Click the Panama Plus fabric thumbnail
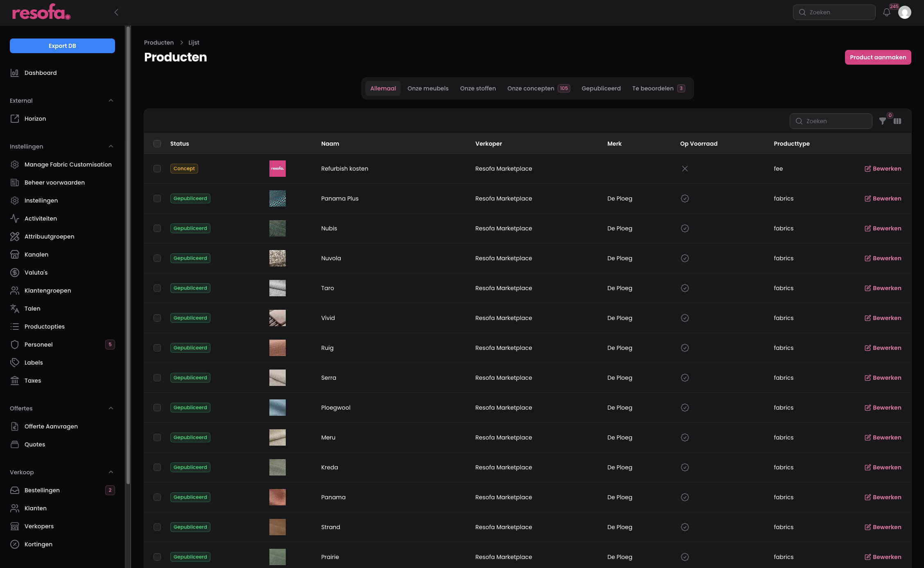 (x=277, y=198)
